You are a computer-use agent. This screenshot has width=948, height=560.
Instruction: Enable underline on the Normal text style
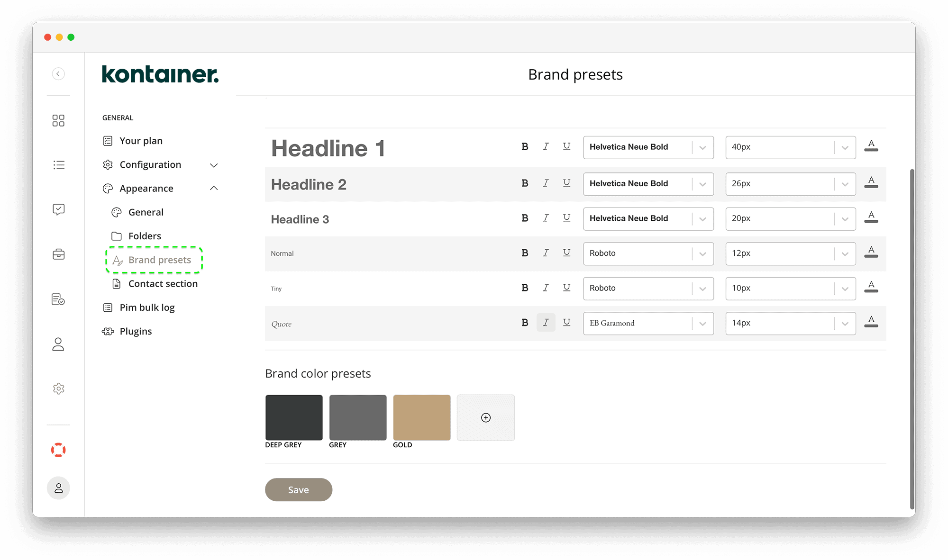[567, 253]
